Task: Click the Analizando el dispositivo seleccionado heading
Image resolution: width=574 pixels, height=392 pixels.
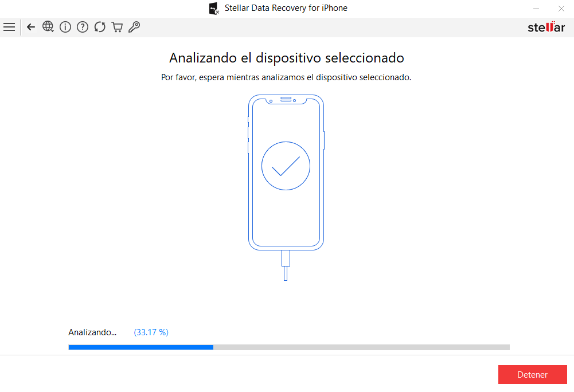Action: tap(287, 58)
